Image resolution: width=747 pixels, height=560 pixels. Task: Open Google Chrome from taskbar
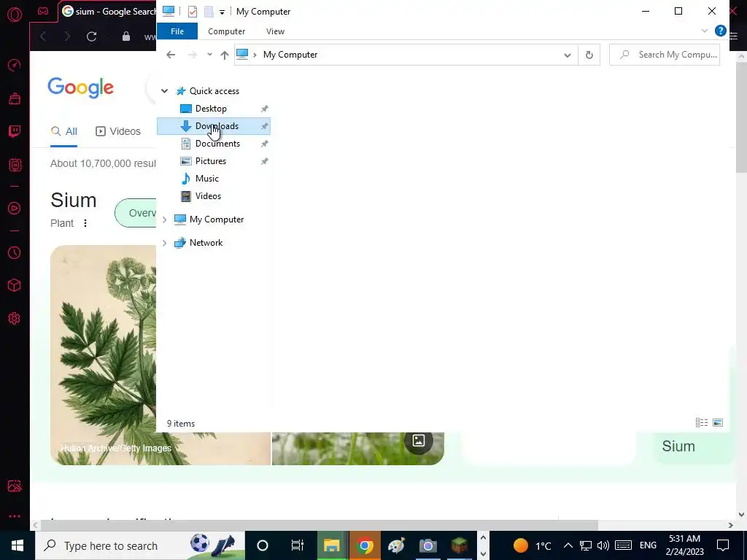365,545
